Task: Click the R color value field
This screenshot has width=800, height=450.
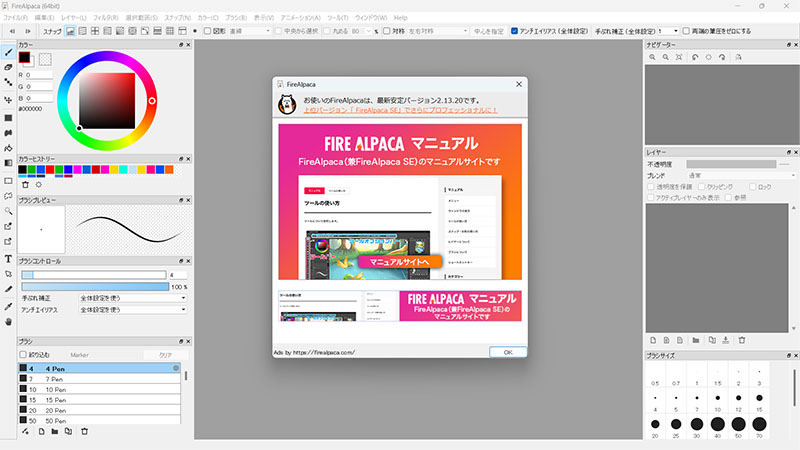Action: click(39, 75)
